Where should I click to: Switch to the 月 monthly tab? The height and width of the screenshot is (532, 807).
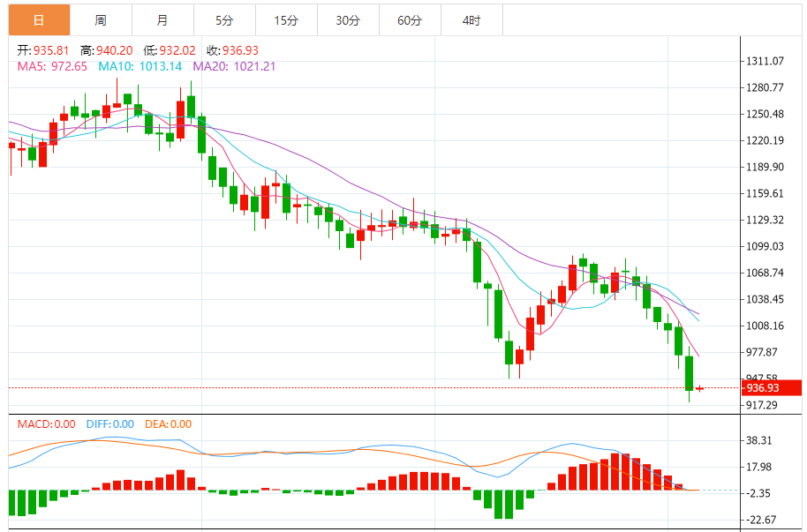pyautogui.click(x=162, y=20)
